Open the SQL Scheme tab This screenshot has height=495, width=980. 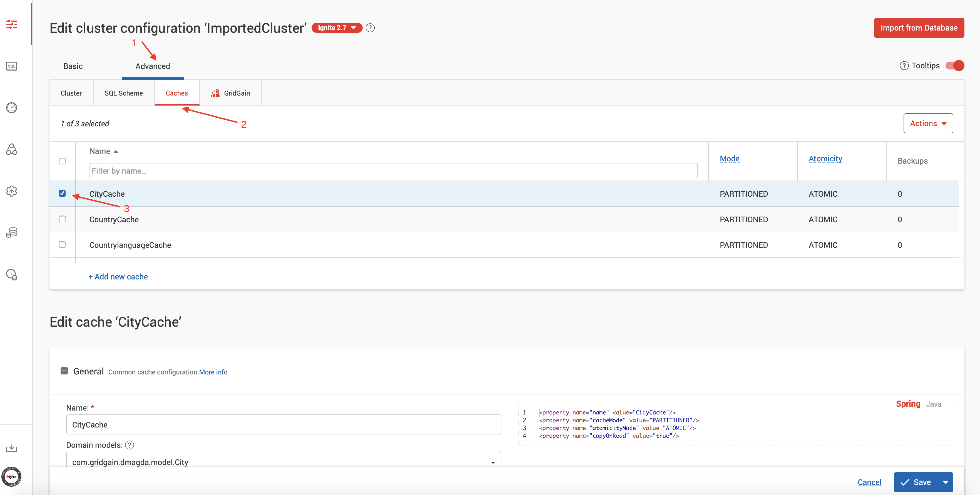pyautogui.click(x=124, y=93)
